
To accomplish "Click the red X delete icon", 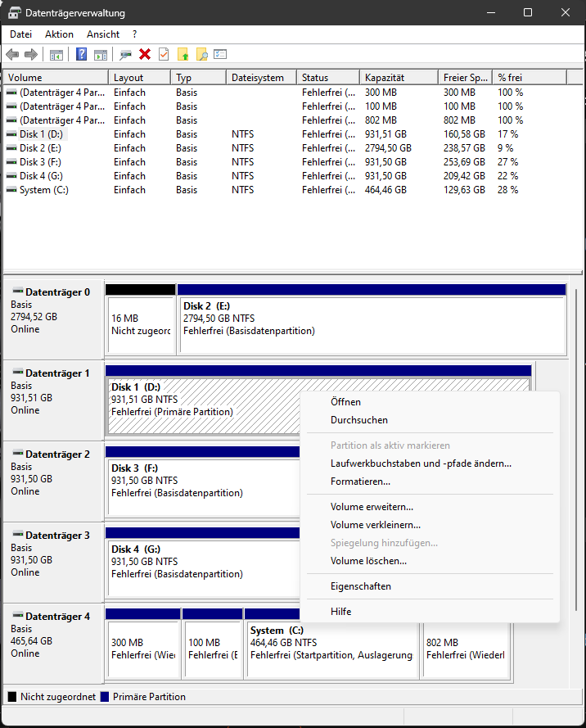I will (x=145, y=54).
